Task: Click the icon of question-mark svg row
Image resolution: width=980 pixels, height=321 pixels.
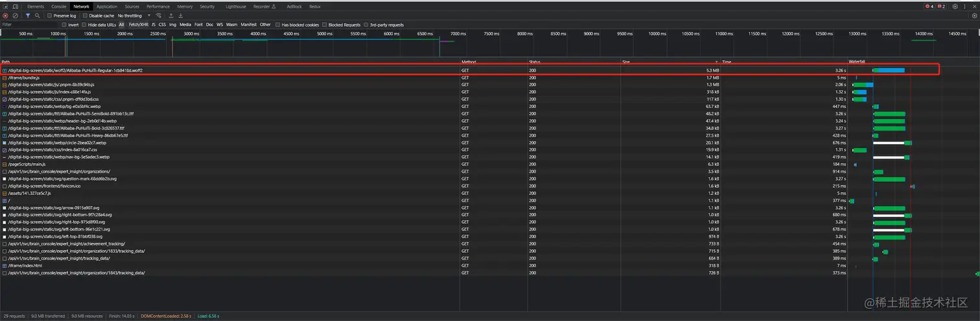Action: [5, 179]
